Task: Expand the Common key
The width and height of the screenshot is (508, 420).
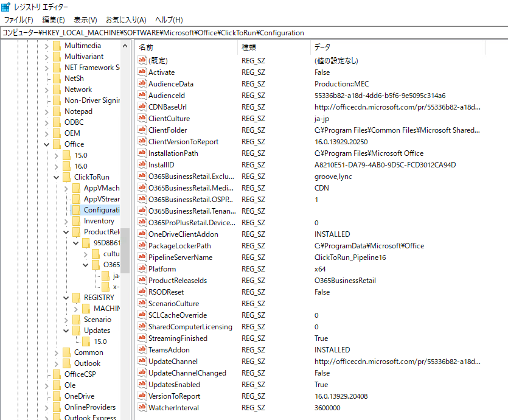Action: pyautogui.click(x=57, y=353)
